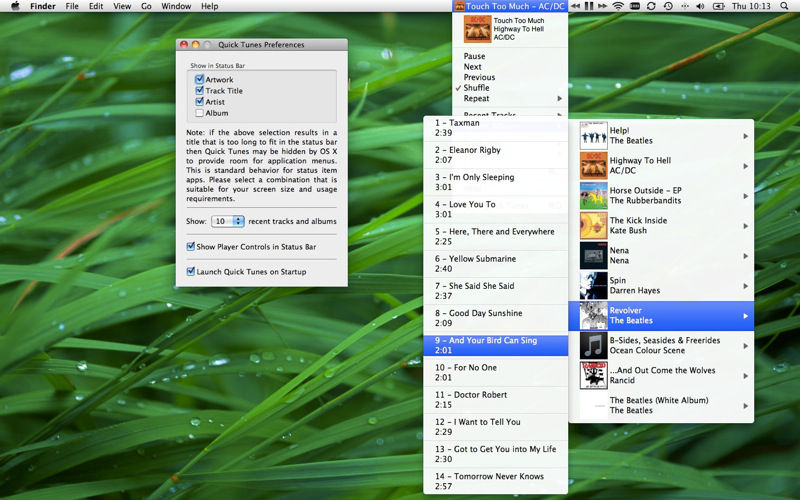This screenshot has height=500, width=800.
Task: Click the Horse Outside EP album cover
Action: point(593,196)
